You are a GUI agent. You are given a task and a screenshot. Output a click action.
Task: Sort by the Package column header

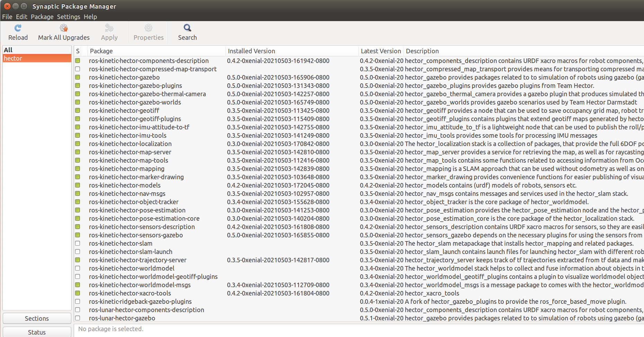click(x=157, y=51)
